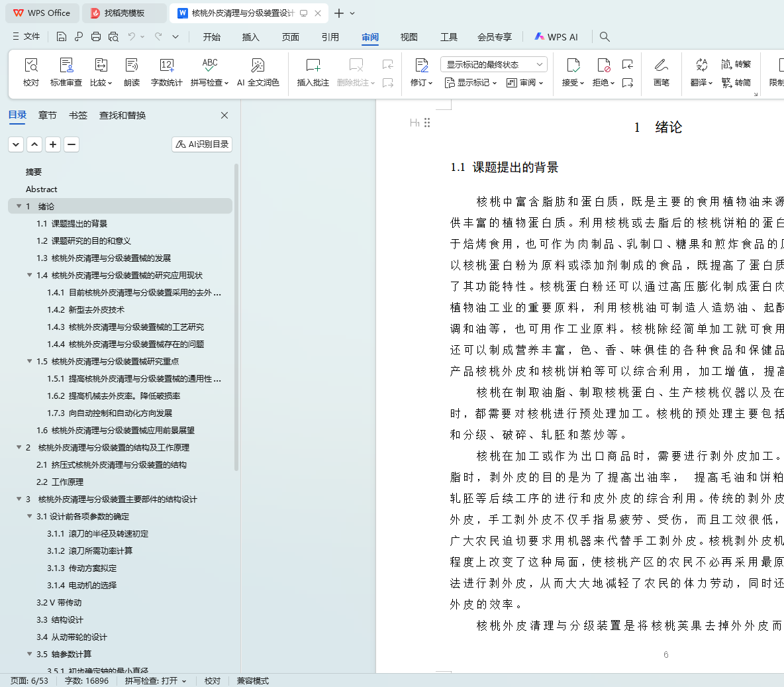
Task: Click AI 全文润色 polish icon
Action: [258, 73]
